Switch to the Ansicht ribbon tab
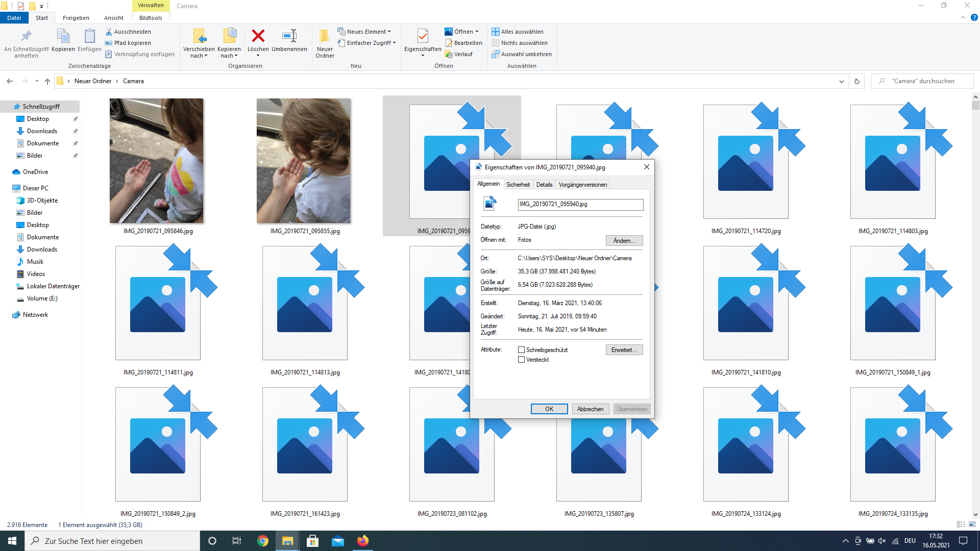 click(x=114, y=18)
